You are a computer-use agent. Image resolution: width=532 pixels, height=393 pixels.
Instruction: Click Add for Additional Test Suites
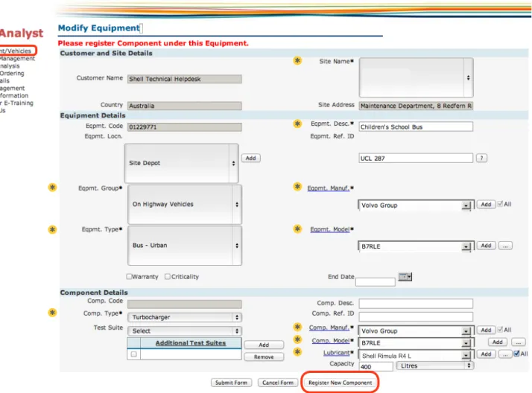[264, 345]
